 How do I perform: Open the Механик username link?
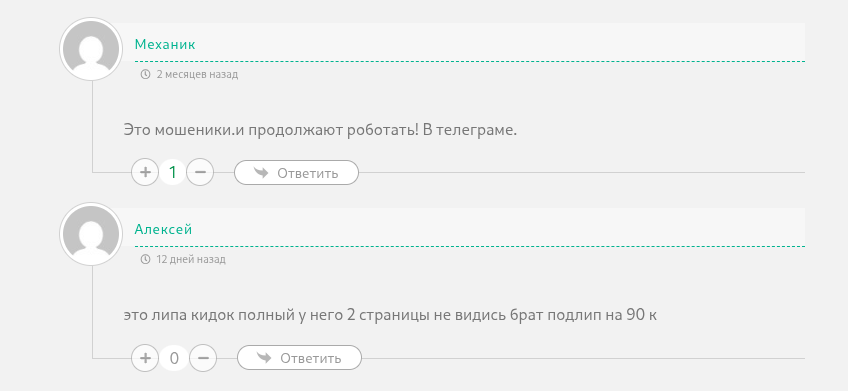click(x=165, y=44)
